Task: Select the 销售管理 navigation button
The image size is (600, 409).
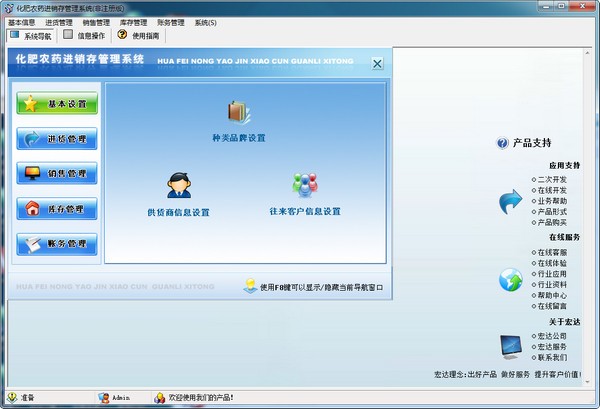Action: click(57, 173)
